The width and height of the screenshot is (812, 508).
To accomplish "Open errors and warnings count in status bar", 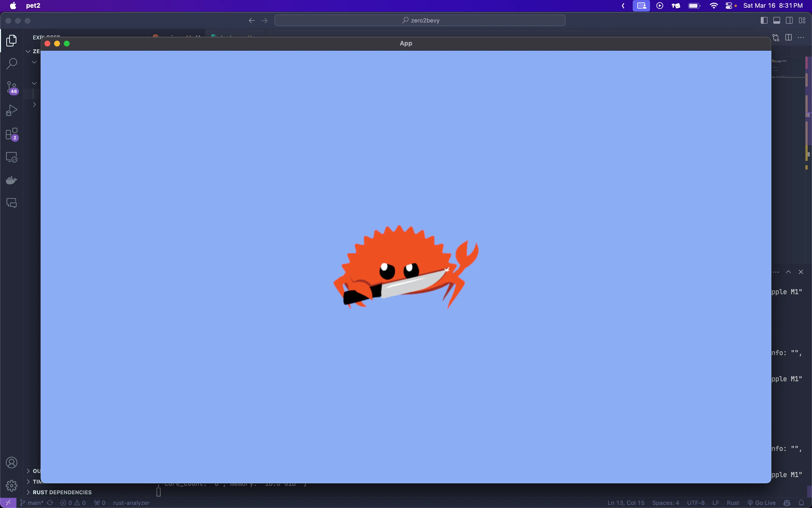I will [x=73, y=503].
